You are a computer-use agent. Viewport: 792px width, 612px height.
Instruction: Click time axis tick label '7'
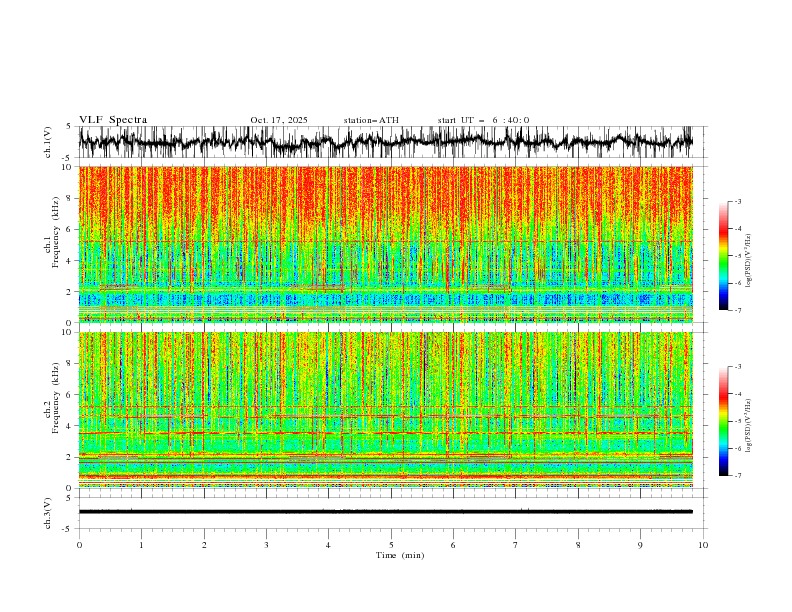pyautogui.click(x=516, y=545)
